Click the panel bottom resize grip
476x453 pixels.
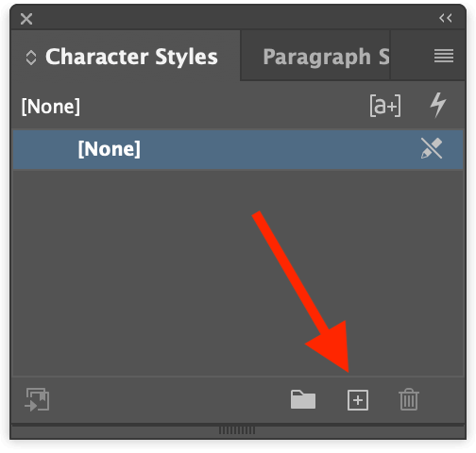pyautogui.click(x=237, y=430)
